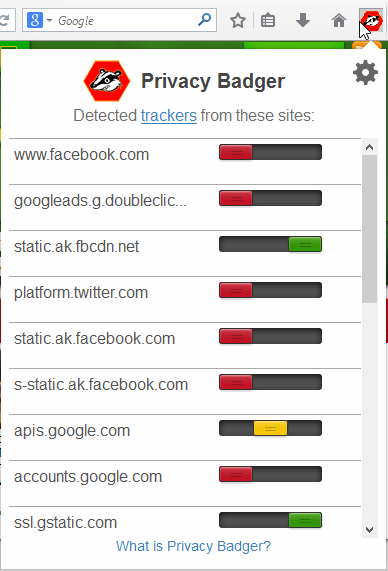The height and width of the screenshot is (571, 388).
Task: Show bookmarks list icon in toolbar
Action: click(268, 20)
